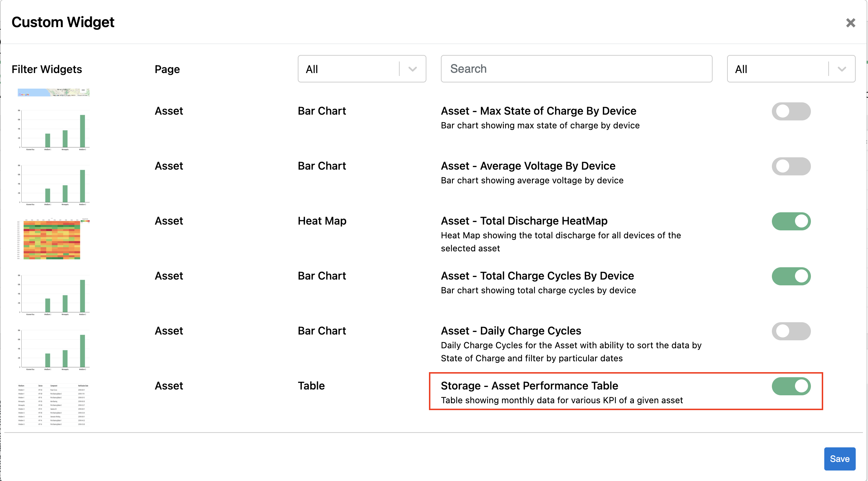Disable Storage - Asset Performance Table toggle
The height and width of the screenshot is (481, 868).
click(x=791, y=386)
